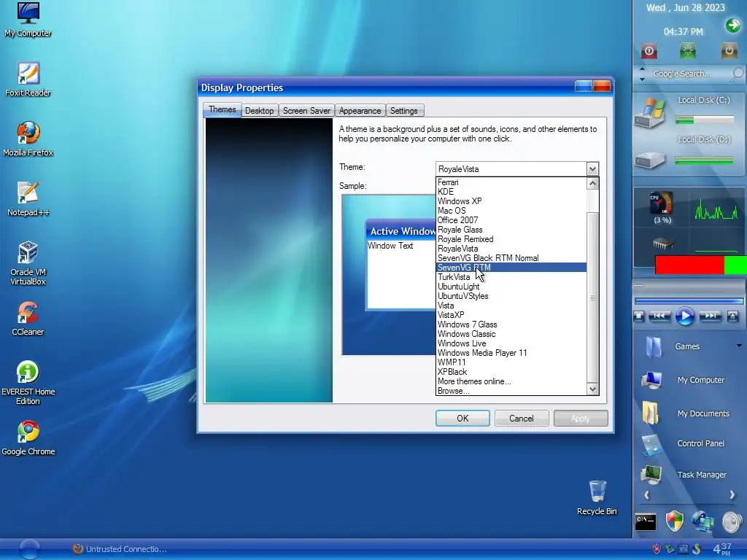Click eject button in sidebar player
Viewport: 747px width, 560px height.
pos(732,316)
